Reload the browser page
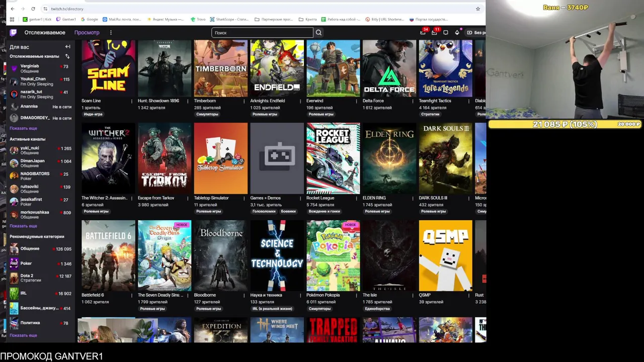This screenshot has height=362, width=644. (33, 9)
